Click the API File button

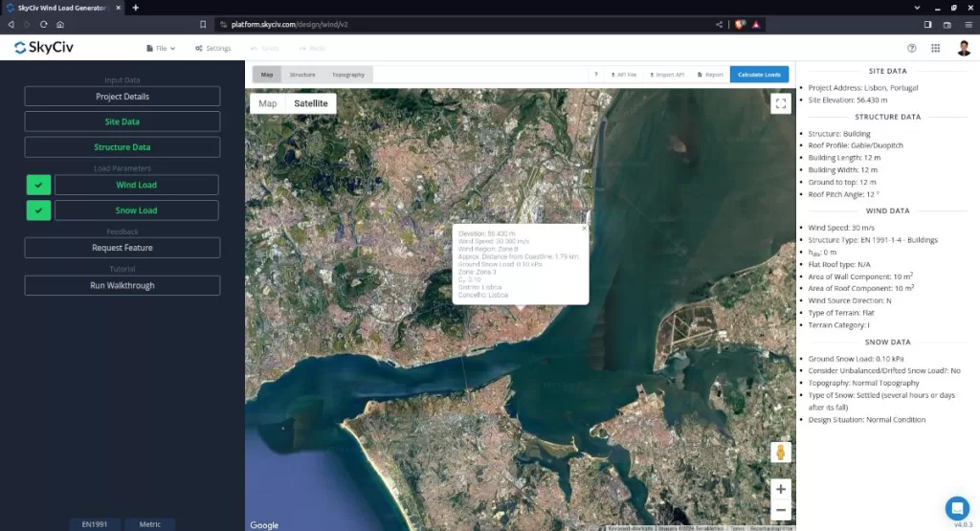pos(623,75)
